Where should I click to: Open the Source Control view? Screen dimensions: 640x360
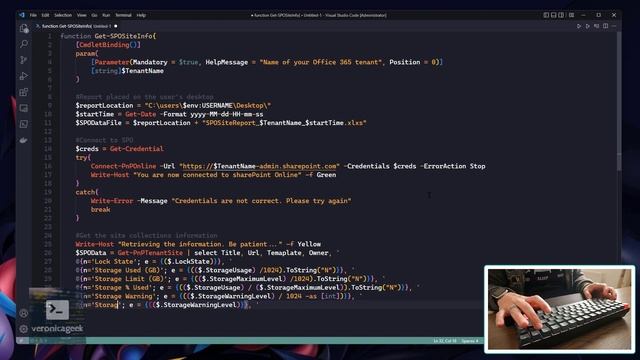[24, 60]
